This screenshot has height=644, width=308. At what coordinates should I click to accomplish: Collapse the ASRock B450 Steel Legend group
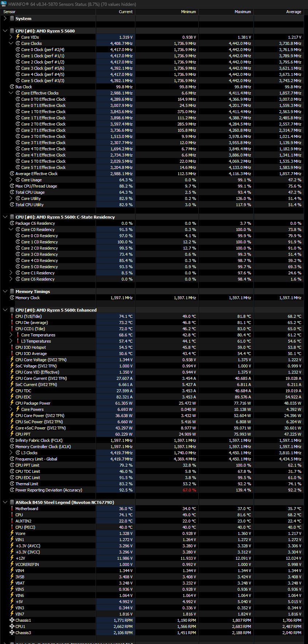tap(5, 502)
